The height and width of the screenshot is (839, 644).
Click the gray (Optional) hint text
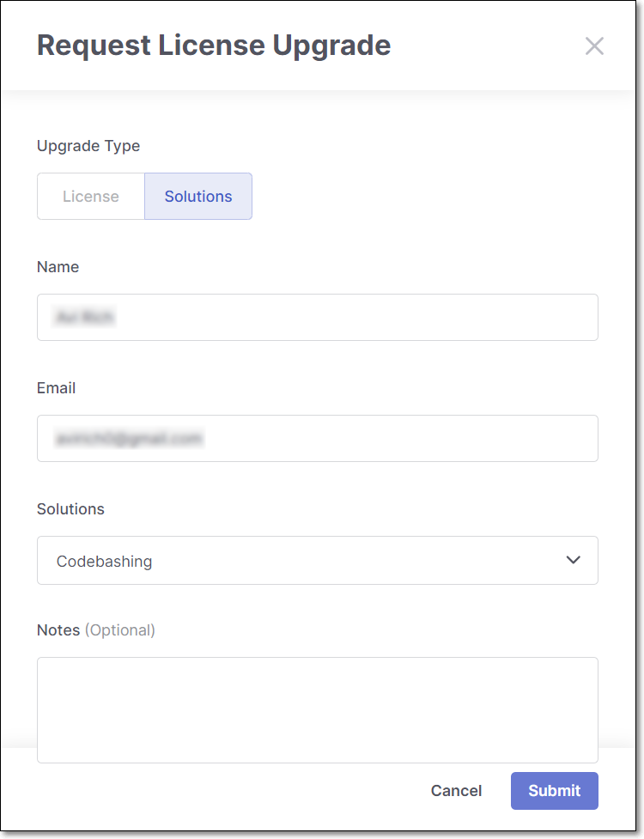pyautogui.click(x=120, y=630)
